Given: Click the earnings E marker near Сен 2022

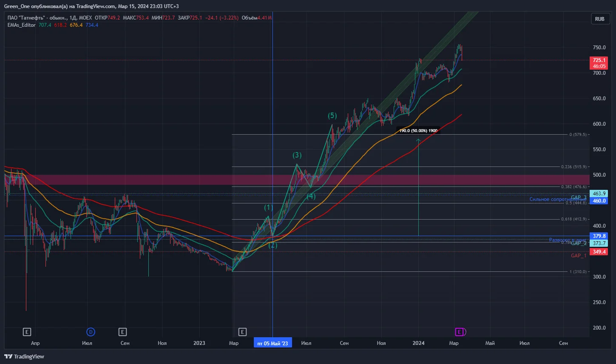Looking at the screenshot, I should coord(122,332).
